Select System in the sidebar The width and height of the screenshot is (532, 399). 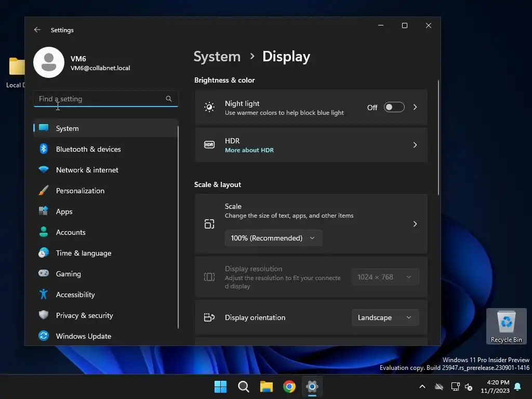tap(105, 128)
